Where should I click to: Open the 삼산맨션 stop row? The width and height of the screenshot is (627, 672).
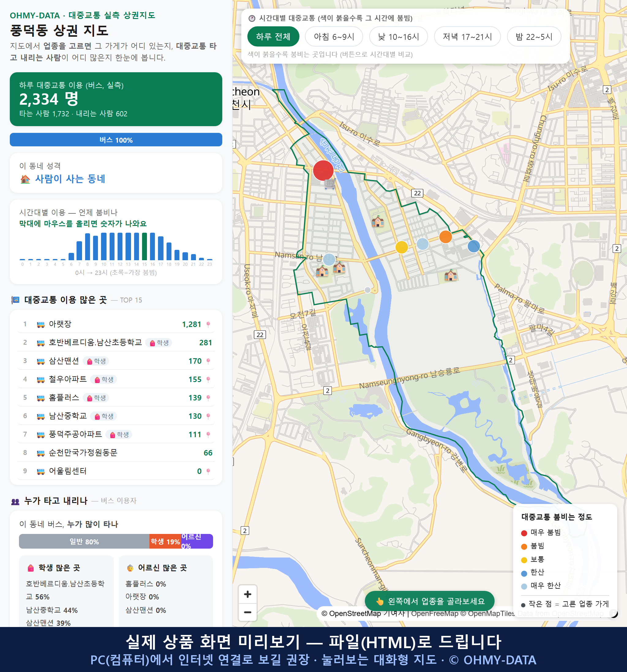tap(116, 361)
